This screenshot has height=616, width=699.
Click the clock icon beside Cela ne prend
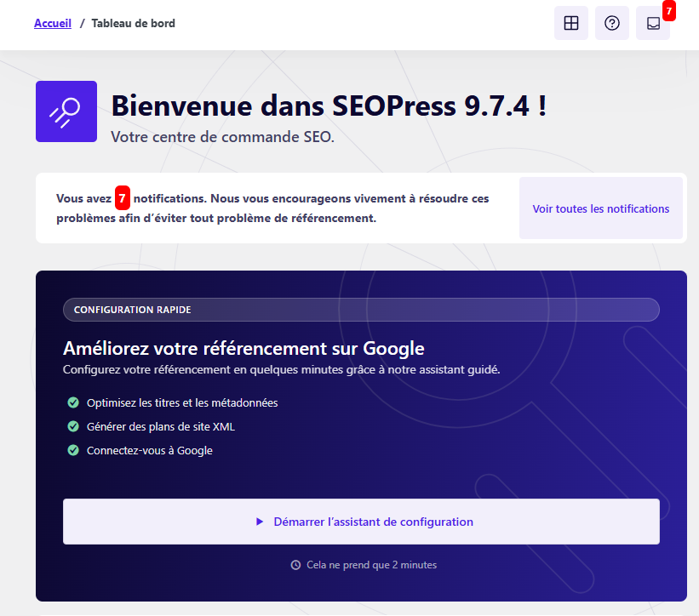point(295,565)
